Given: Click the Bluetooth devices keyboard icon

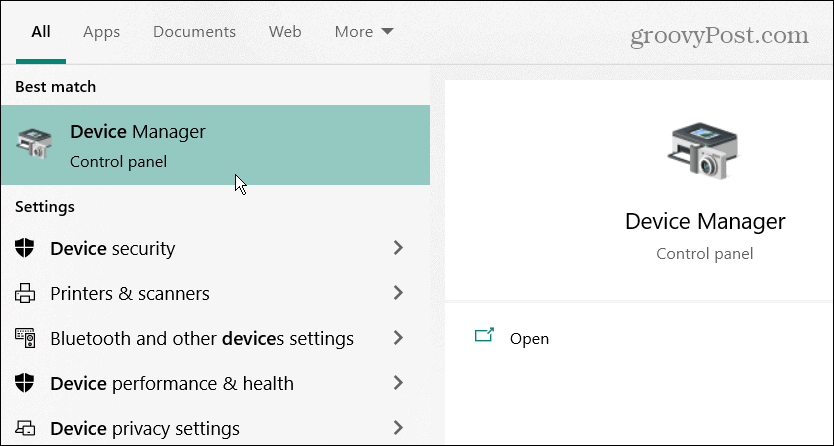Looking at the screenshot, I should [25, 338].
